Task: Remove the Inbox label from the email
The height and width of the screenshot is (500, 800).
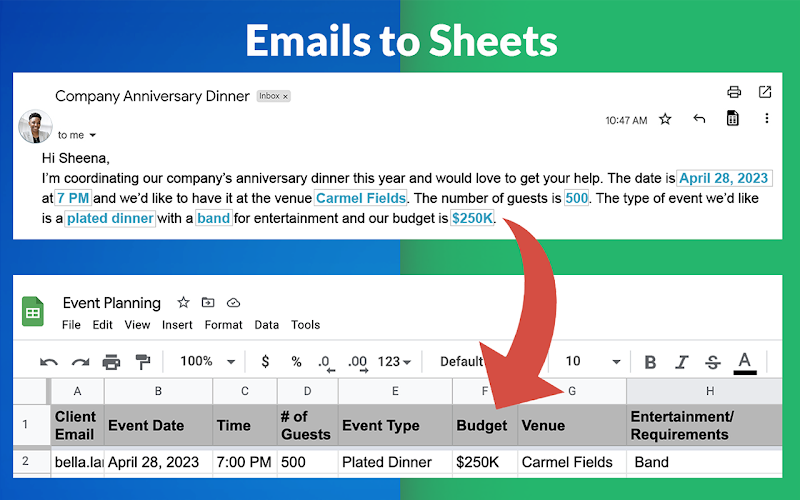Action: (x=285, y=96)
